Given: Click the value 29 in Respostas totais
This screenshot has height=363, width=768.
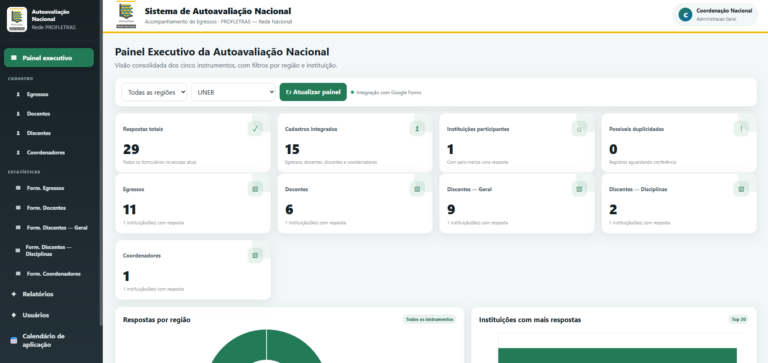Looking at the screenshot, I should click(x=131, y=149).
